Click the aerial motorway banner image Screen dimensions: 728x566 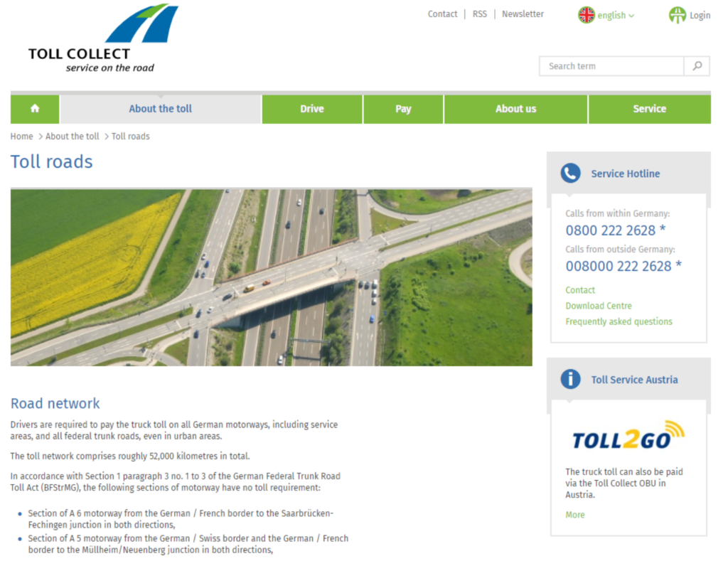click(271, 277)
